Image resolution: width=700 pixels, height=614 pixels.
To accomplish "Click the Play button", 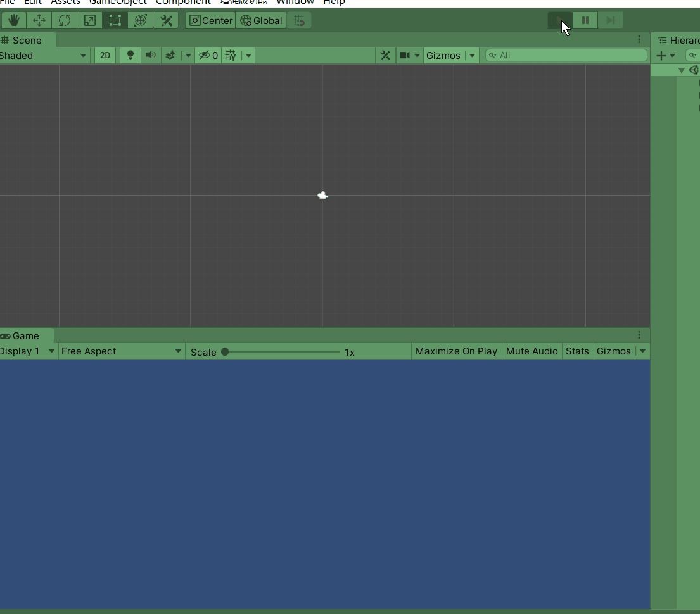I will 560,20.
